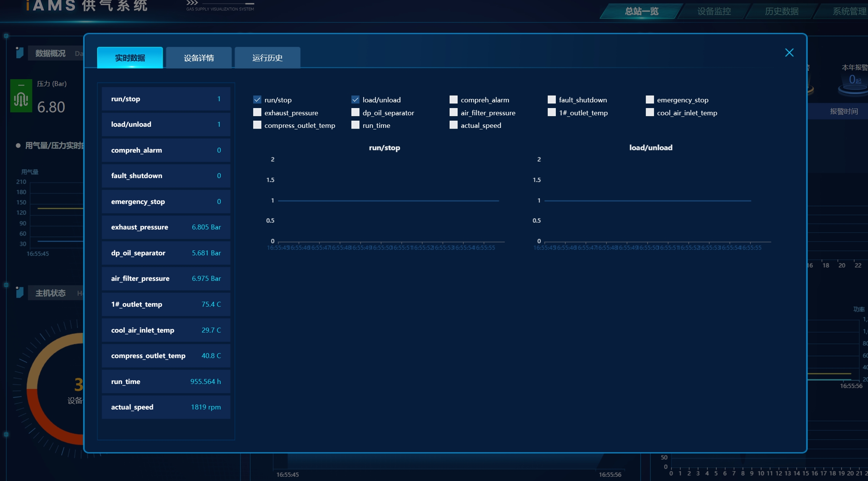Image resolution: width=868 pixels, height=481 pixels.
Task: Select the run/stop row in data list
Action: tap(166, 99)
